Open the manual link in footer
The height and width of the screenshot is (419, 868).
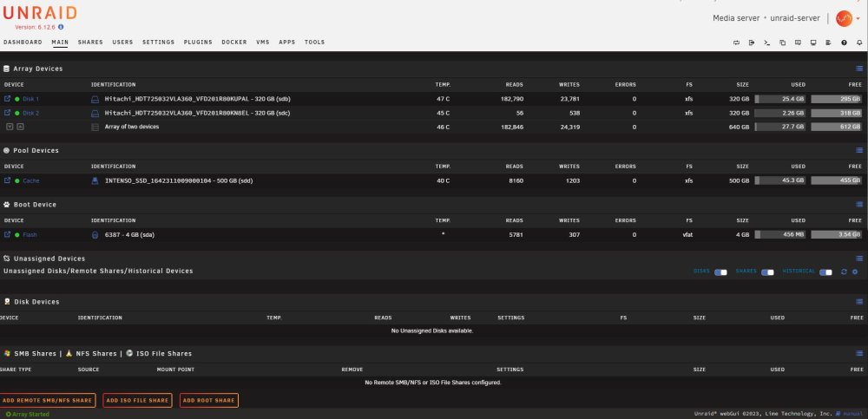(852, 414)
